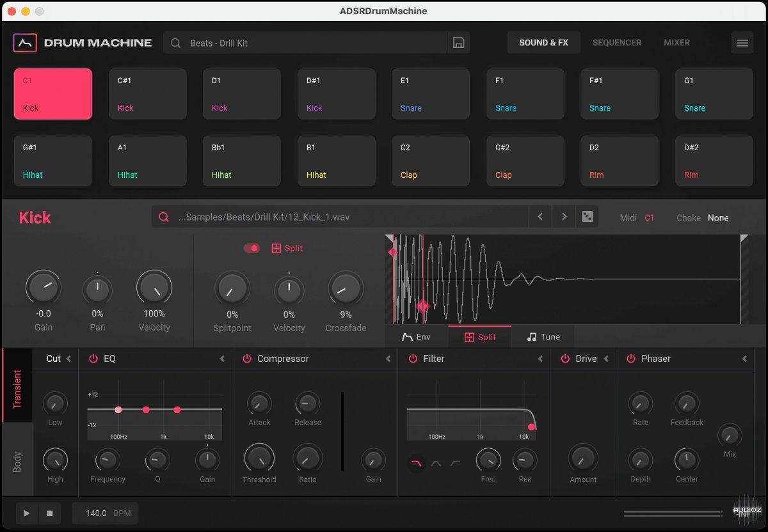
Task: Select the G#1 Hihat pad
Action: 53,161
